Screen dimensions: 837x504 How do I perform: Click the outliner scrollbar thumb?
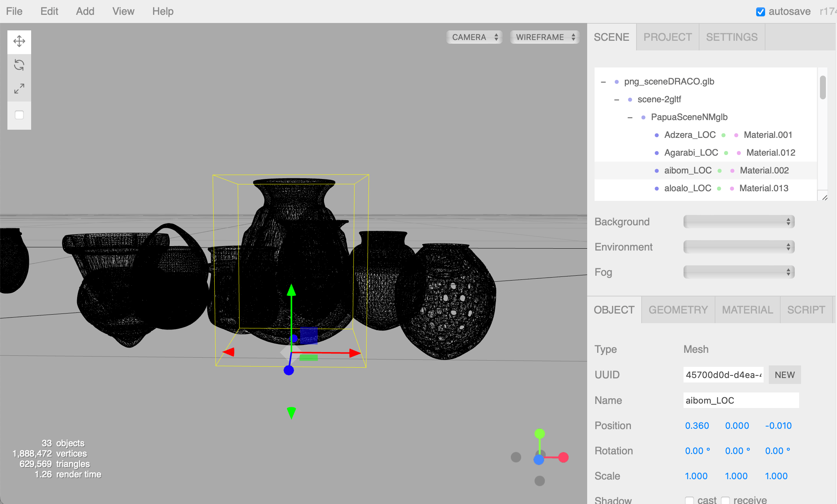(x=823, y=87)
